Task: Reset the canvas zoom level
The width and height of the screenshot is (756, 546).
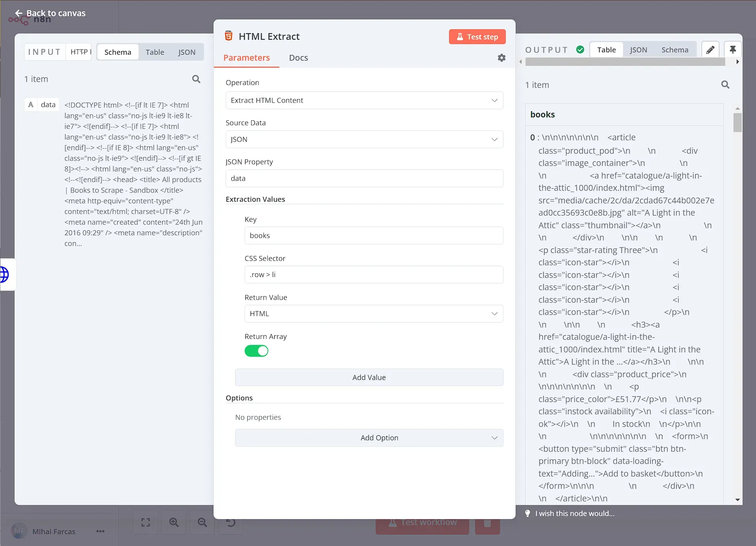Action: (x=230, y=522)
